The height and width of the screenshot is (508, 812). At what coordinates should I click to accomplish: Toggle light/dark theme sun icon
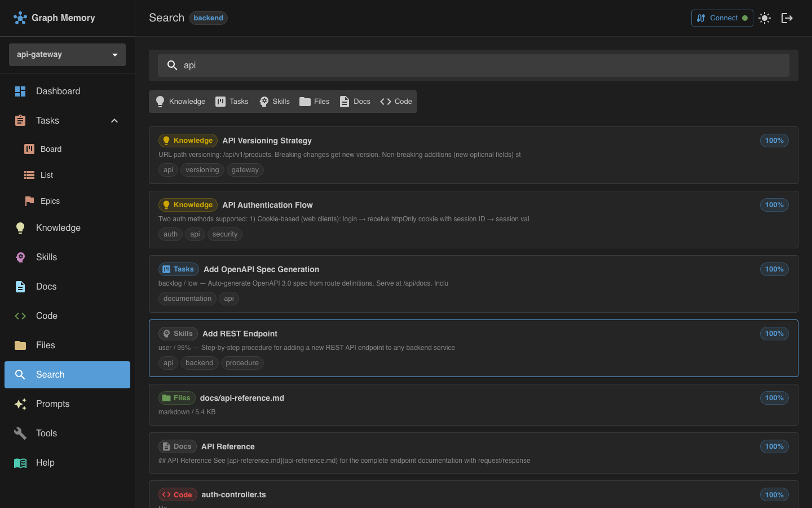click(x=765, y=18)
